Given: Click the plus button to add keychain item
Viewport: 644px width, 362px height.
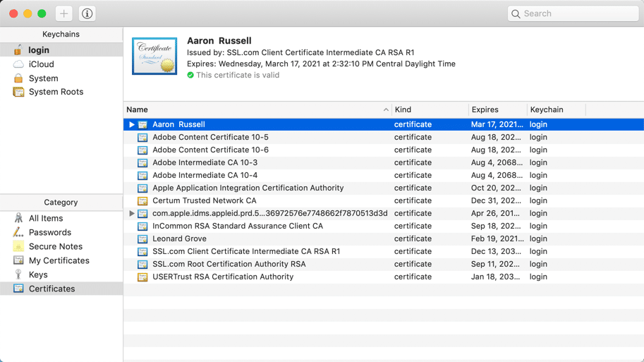Looking at the screenshot, I should [x=63, y=13].
